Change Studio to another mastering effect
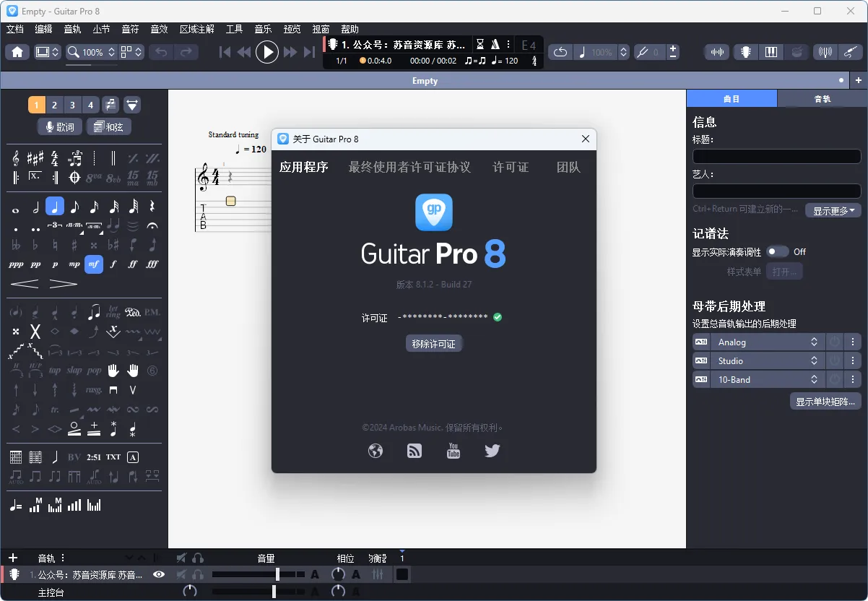Viewport: 868px width, 601px height. click(767, 360)
